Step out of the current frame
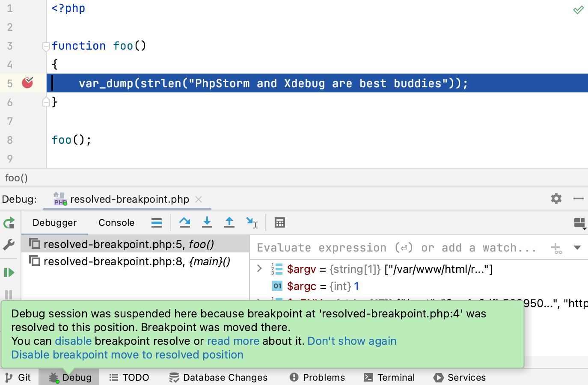This screenshot has width=588, height=385. [229, 222]
